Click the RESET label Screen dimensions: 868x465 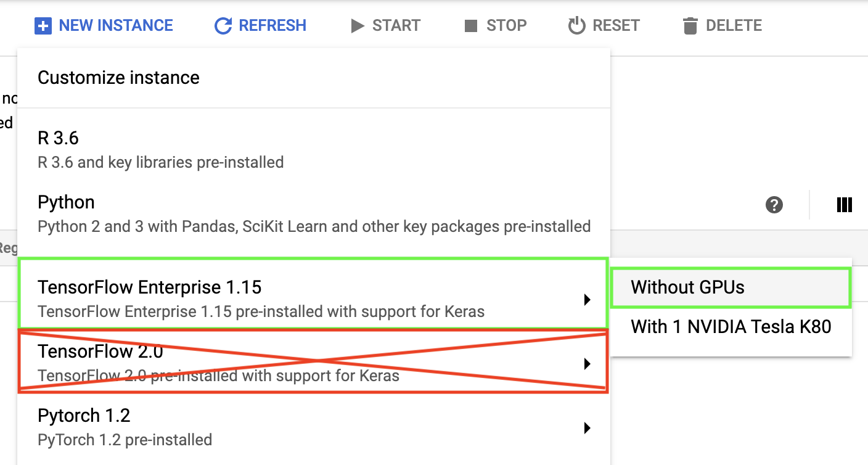click(x=616, y=26)
